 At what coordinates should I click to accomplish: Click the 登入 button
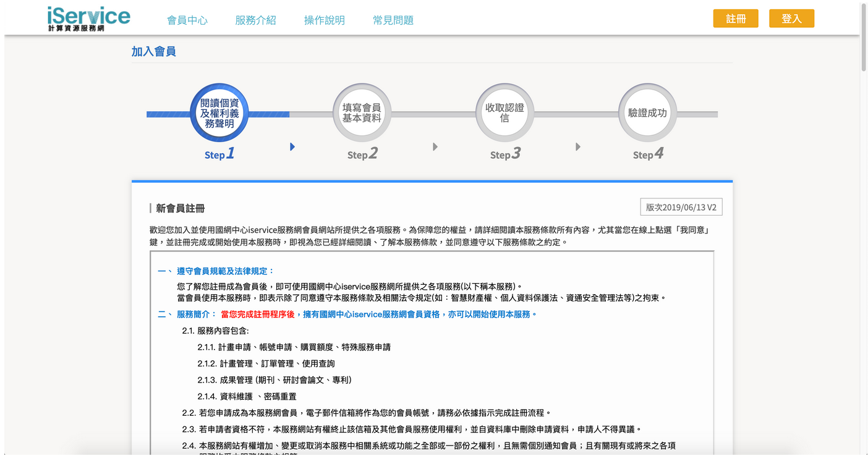pyautogui.click(x=791, y=18)
